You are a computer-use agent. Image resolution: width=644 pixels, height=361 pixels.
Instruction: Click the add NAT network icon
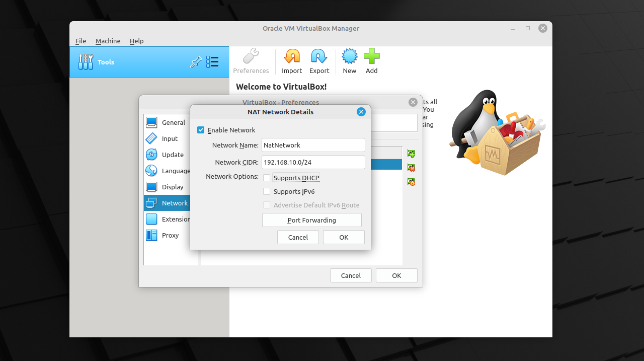(x=411, y=154)
